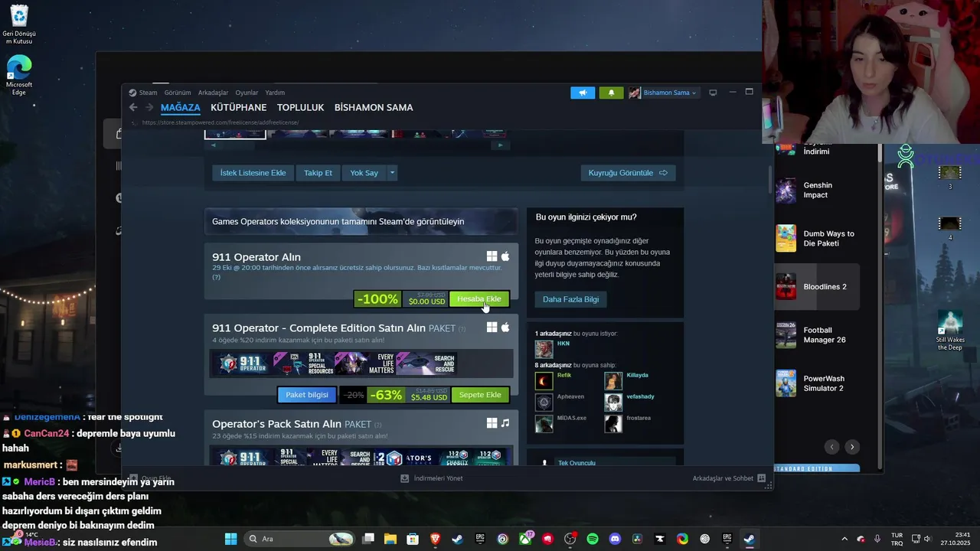The width and height of the screenshot is (980, 551).
Task: Click Sepete Ekle for Complete Edition
Action: (x=480, y=395)
